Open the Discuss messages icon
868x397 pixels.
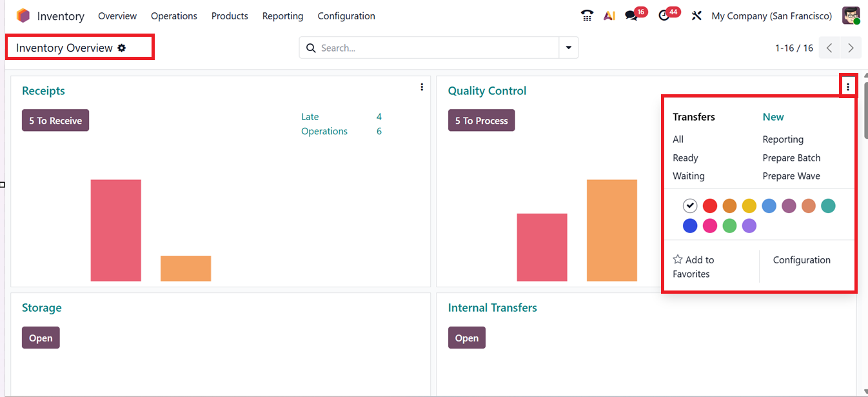(631, 15)
